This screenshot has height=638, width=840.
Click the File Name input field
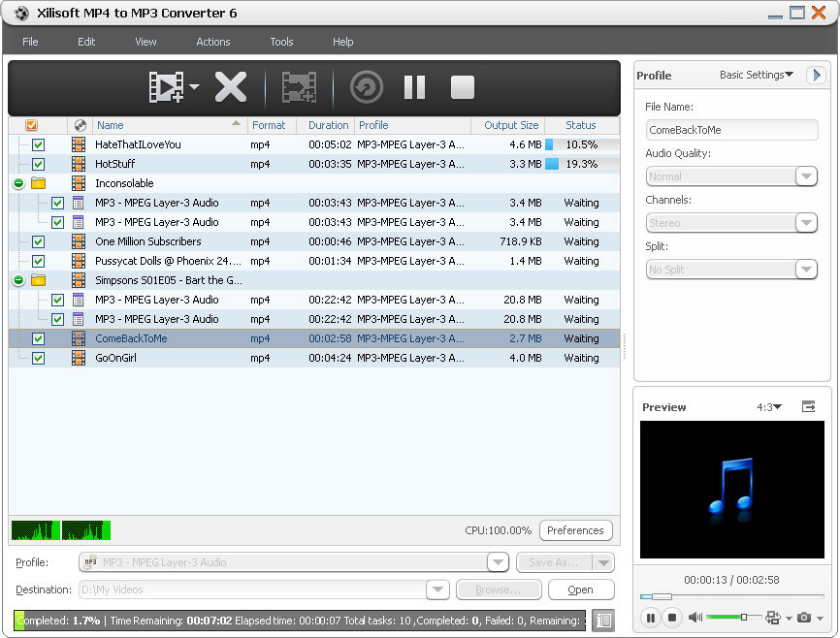[731, 129]
